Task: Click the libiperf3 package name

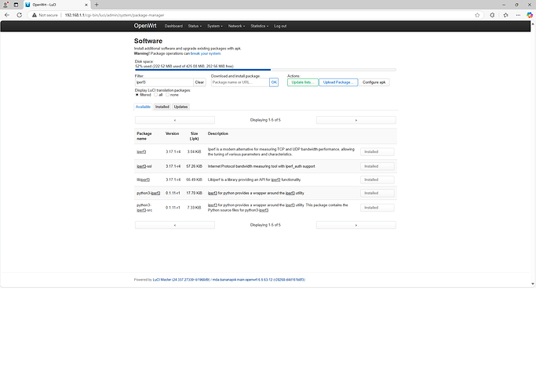Action: [x=144, y=180]
